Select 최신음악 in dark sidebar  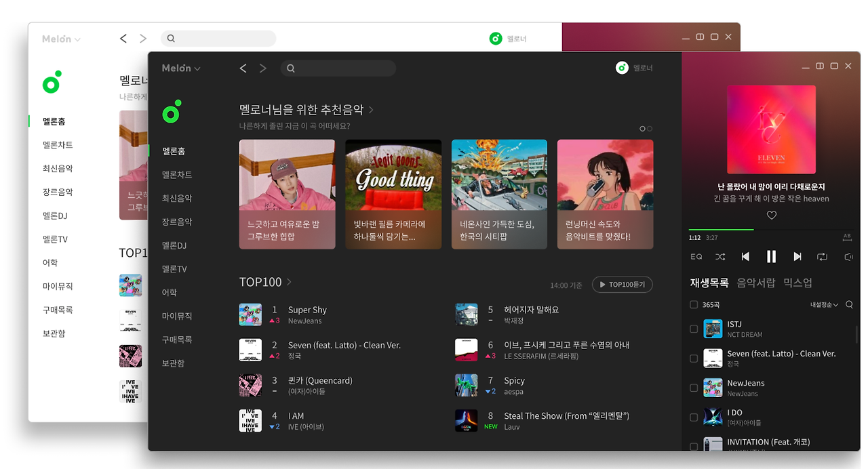click(177, 199)
